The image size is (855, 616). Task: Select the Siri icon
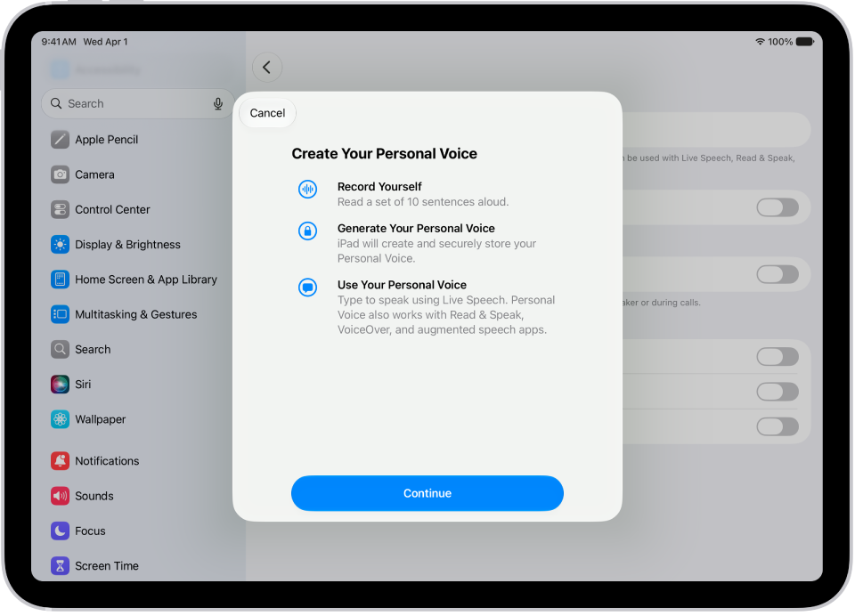tap(60, 385)
